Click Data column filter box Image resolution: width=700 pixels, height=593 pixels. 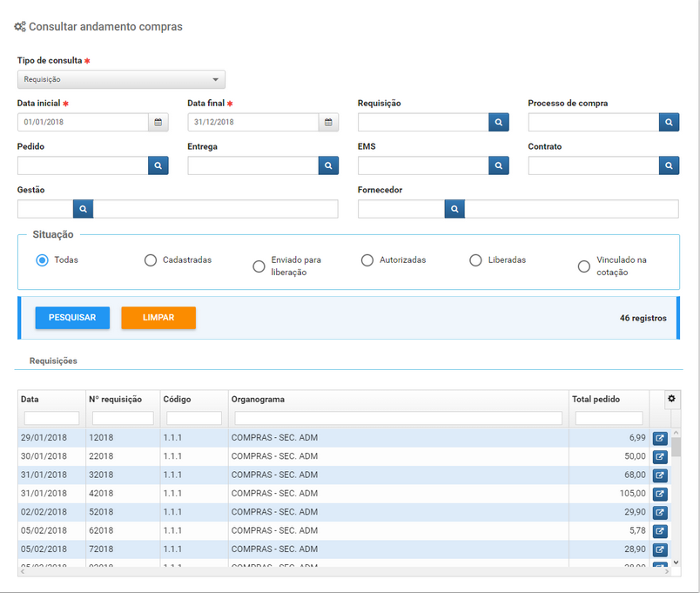coord(51,418)
